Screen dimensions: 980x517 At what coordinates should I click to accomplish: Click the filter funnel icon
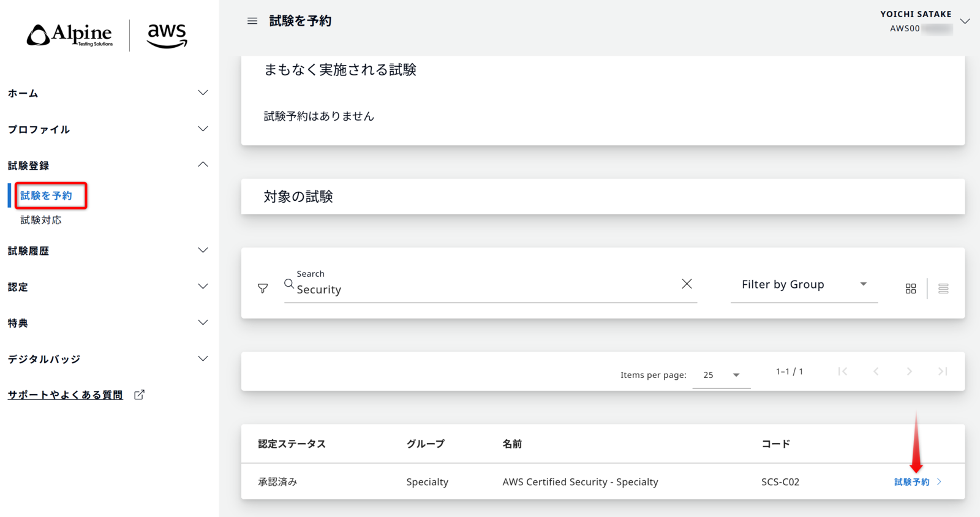click(263, 288)
